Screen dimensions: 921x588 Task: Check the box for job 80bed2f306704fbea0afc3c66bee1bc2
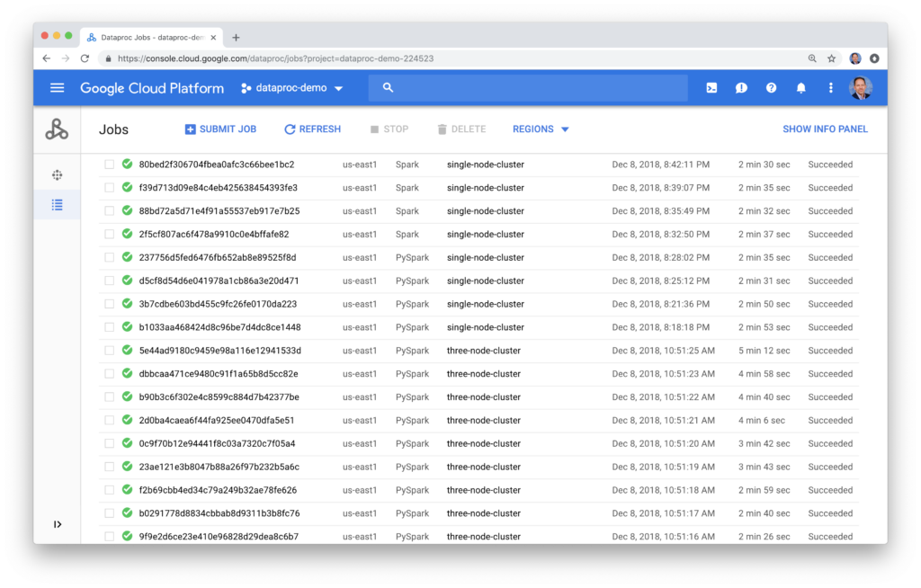click(109, 165)
